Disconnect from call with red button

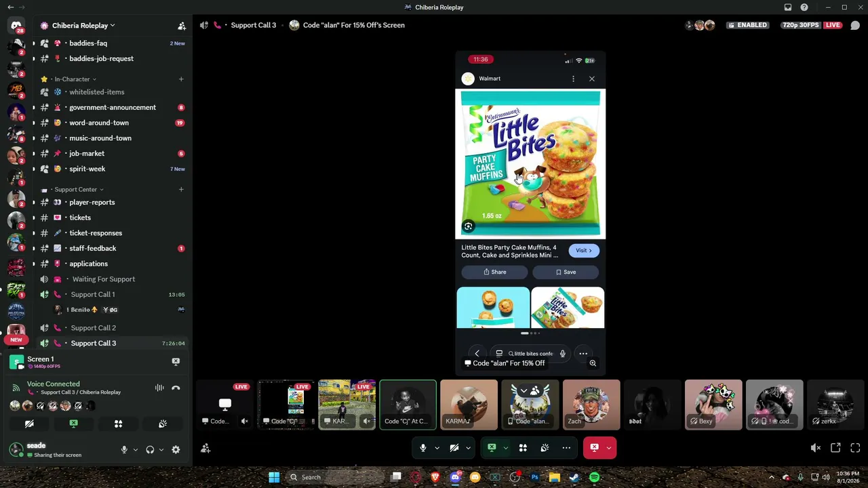(x=594, y=448)
